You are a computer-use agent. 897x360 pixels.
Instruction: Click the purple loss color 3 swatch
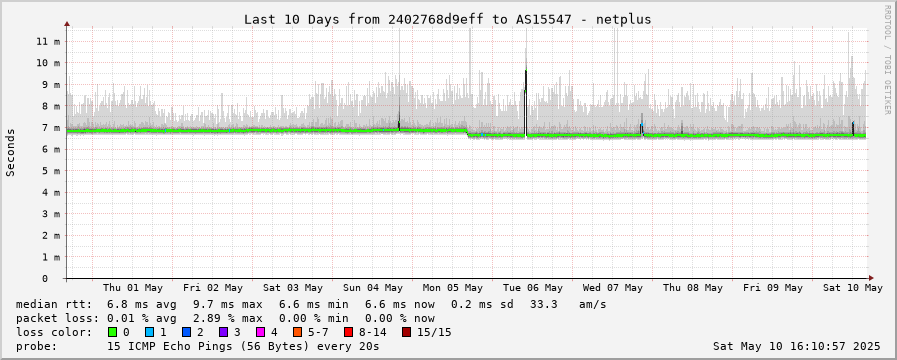click(x=223, y=332)
